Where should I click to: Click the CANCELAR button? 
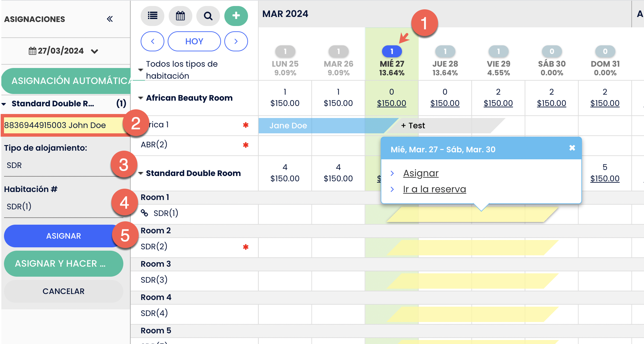(63, 291)
